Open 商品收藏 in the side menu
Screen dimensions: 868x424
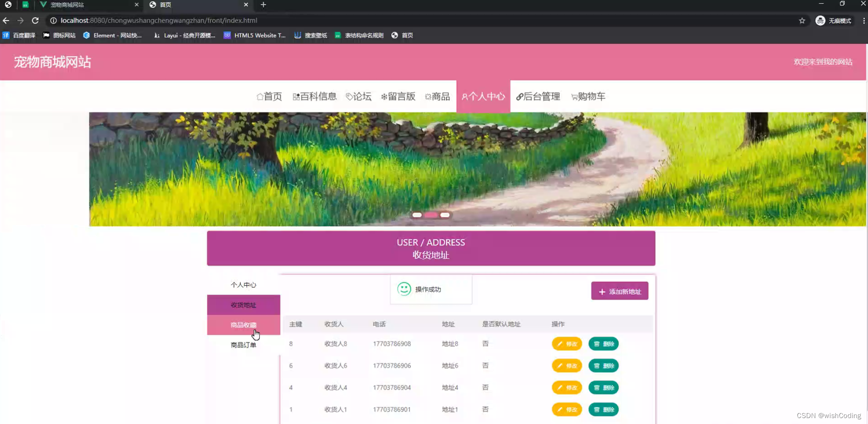[243, 325]
